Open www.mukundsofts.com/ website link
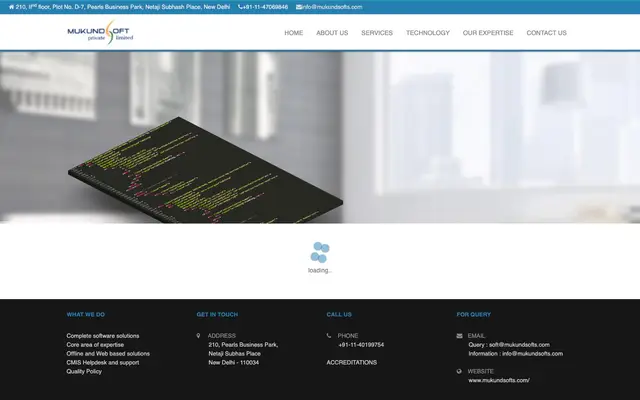The image size is (640, 400). [x=499, y=380]
